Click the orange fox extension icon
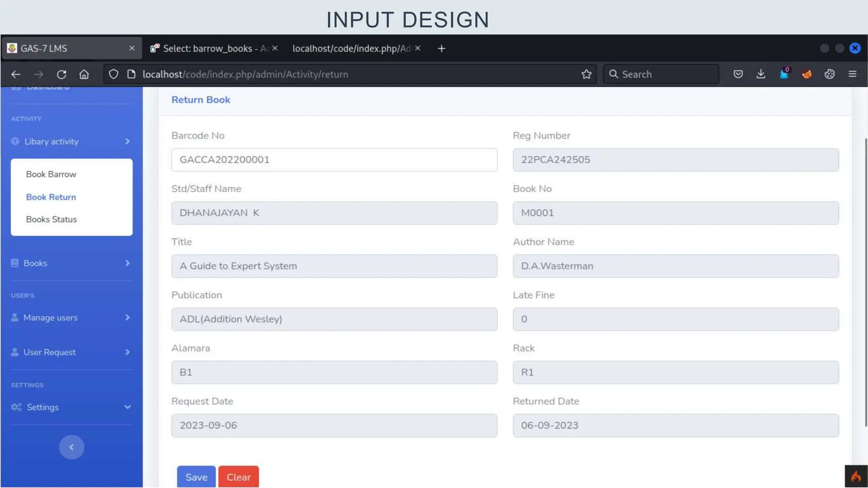The image size is (868, 488). (x=807, y=74)
